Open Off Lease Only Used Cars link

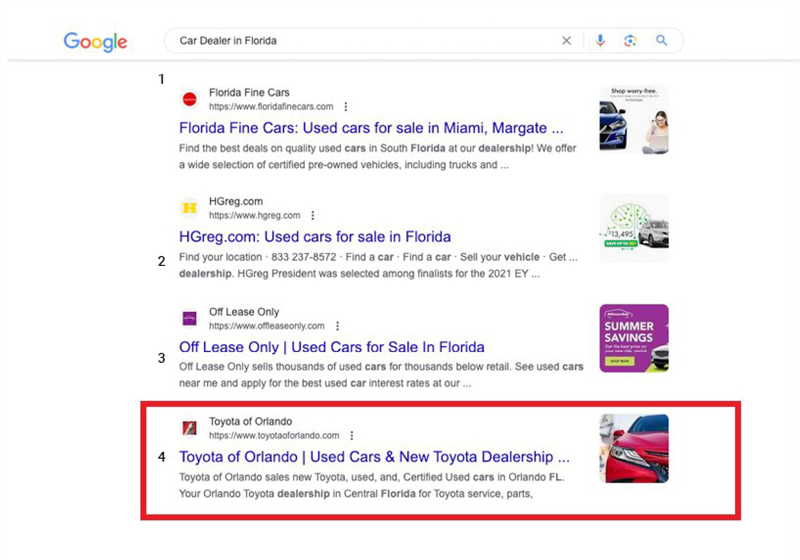pyautogui.click(x=331, y=347)
